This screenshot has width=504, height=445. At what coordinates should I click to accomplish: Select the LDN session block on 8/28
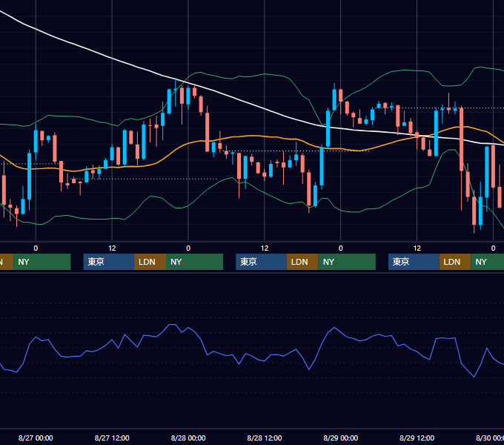302,262
